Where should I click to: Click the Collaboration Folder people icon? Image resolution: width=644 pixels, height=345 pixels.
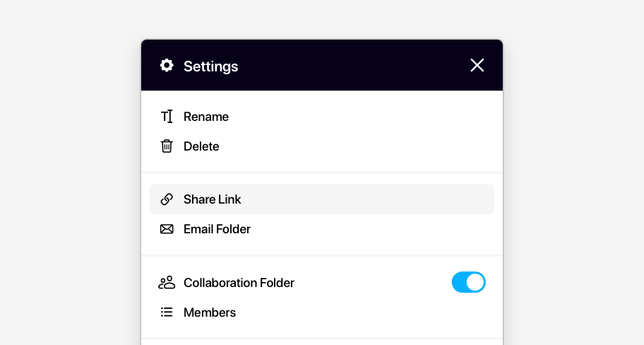[x=167, y=283]
